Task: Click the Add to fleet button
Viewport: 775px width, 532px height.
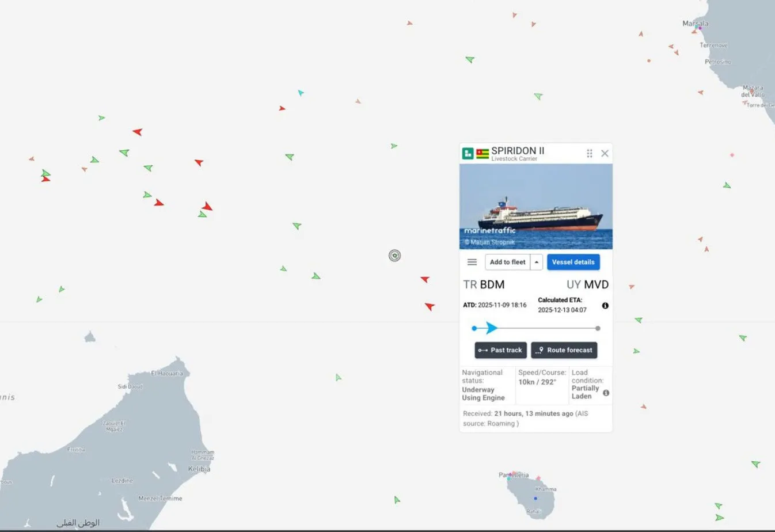Action: (507, 262)
